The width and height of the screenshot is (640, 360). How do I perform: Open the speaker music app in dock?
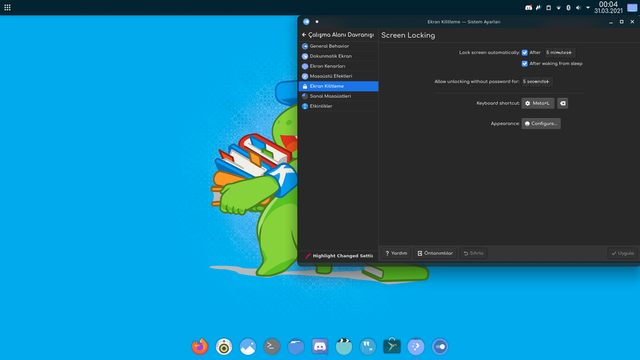[x=224, y=347]
